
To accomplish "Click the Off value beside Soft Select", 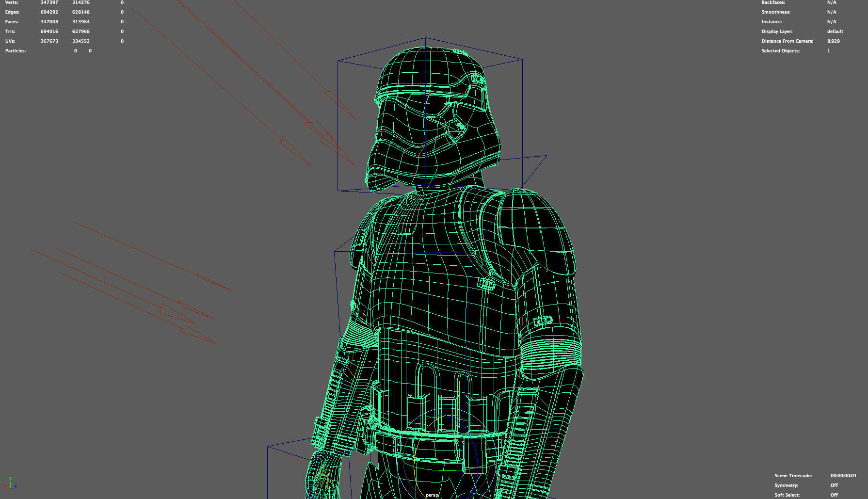I will click(834, 495).
